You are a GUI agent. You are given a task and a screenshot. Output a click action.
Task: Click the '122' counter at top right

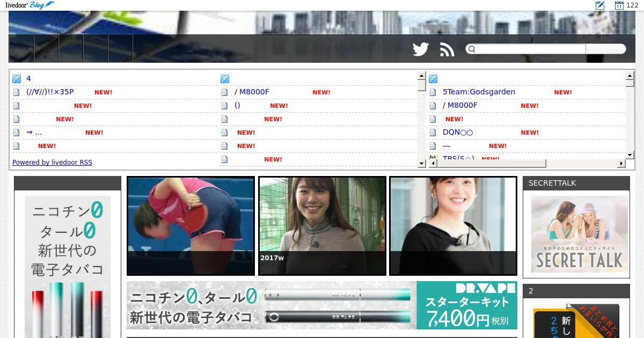coord(632,5)
